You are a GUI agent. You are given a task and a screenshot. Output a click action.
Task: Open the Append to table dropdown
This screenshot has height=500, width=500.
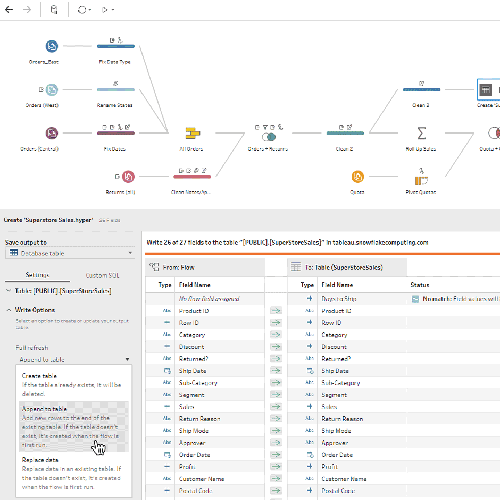tap(74, 359)
